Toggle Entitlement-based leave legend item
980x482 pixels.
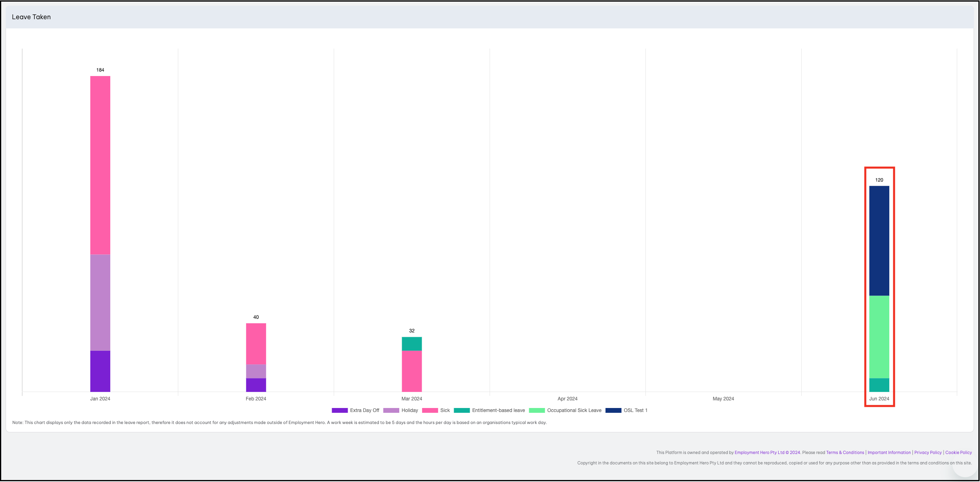coord(462,410)
